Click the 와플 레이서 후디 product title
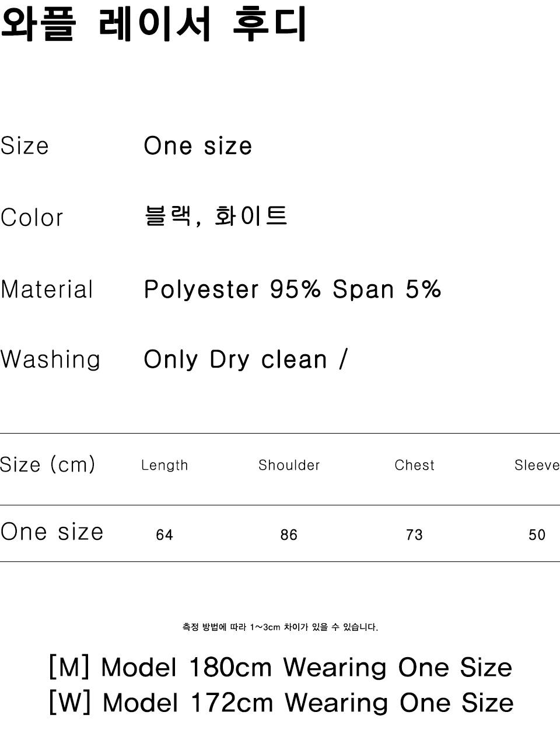560x747 pixels. 153,24
